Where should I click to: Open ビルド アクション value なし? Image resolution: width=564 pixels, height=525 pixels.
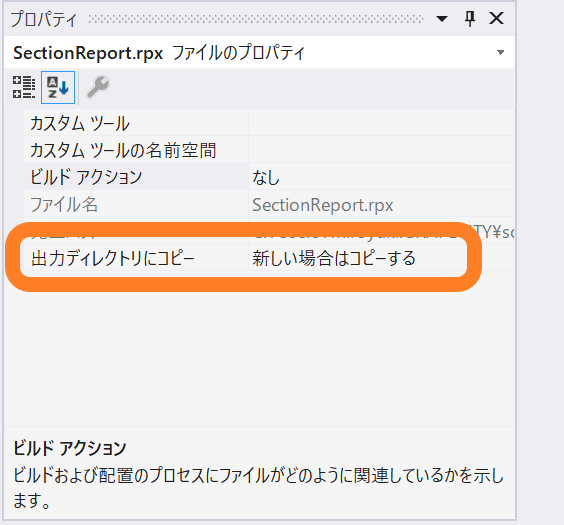coord(381,177)
